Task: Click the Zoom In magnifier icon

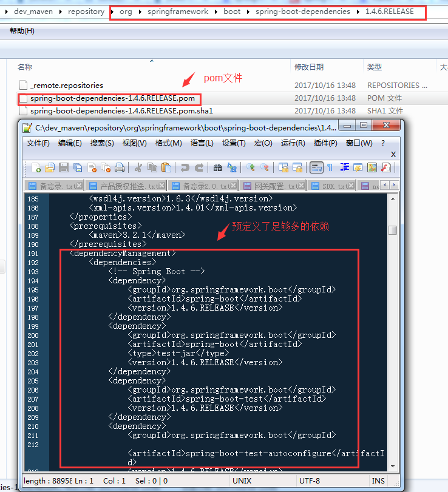Action: coord(250,168)
